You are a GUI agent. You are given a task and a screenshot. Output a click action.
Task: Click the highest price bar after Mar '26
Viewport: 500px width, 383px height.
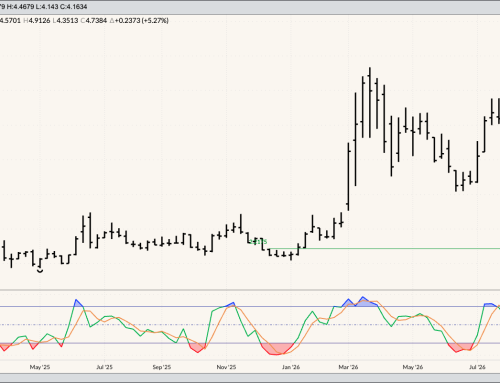coord(370,102)
